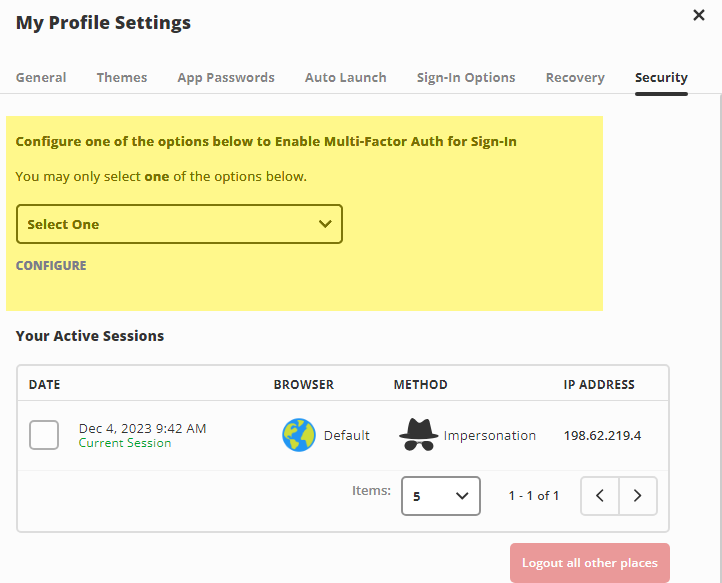Go to next page of sessions

638,495
